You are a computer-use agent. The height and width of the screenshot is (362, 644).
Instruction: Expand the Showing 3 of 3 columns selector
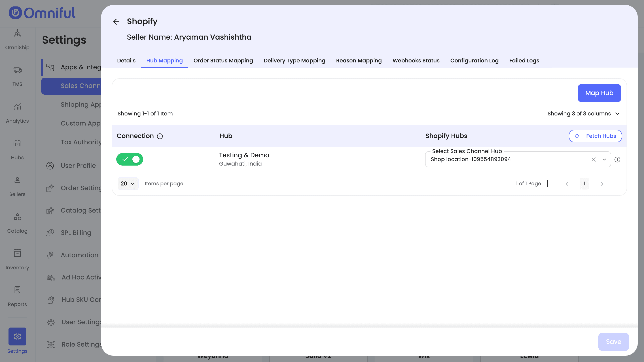(x=583, y=114)
